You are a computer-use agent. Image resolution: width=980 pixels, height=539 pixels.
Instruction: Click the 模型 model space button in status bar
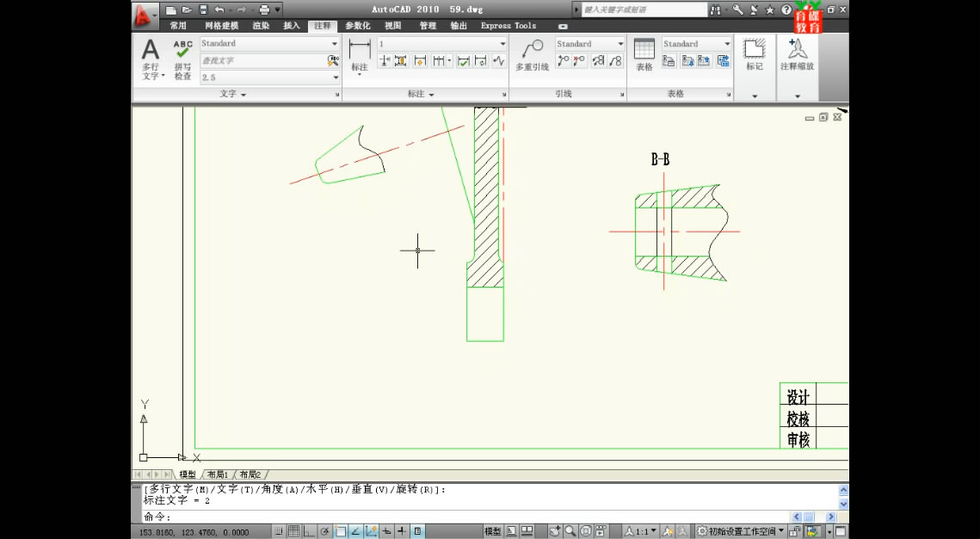pos(492,531)
